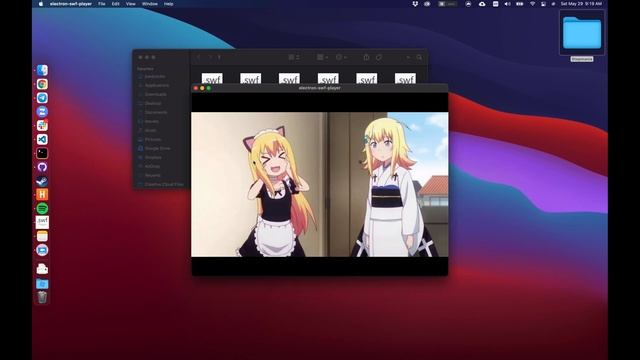640x360 pixels.
Task: Click the volume icon in menu bar
Action: [507, 4]
